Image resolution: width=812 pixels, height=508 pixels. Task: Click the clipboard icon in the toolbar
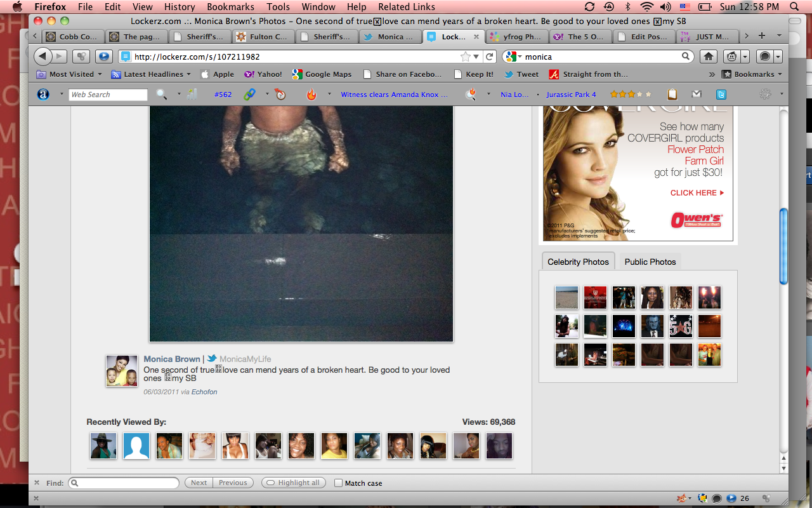(672, 95)
